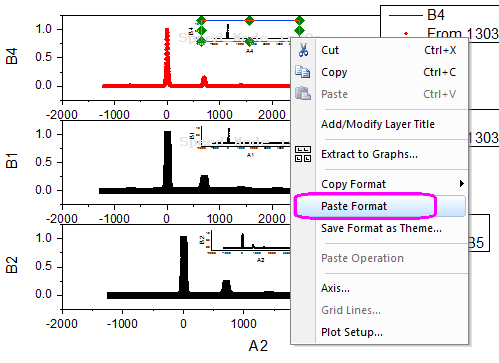Screen dimensions: 499x363
Task: Click the Ctrl+C shortcut label
Action: pos(440,72)
